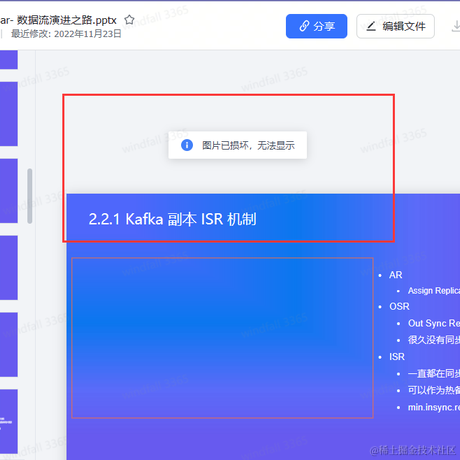Click the download icon beside 编辑文件
This screenshot has width=460, height=460.
point(456,27)
